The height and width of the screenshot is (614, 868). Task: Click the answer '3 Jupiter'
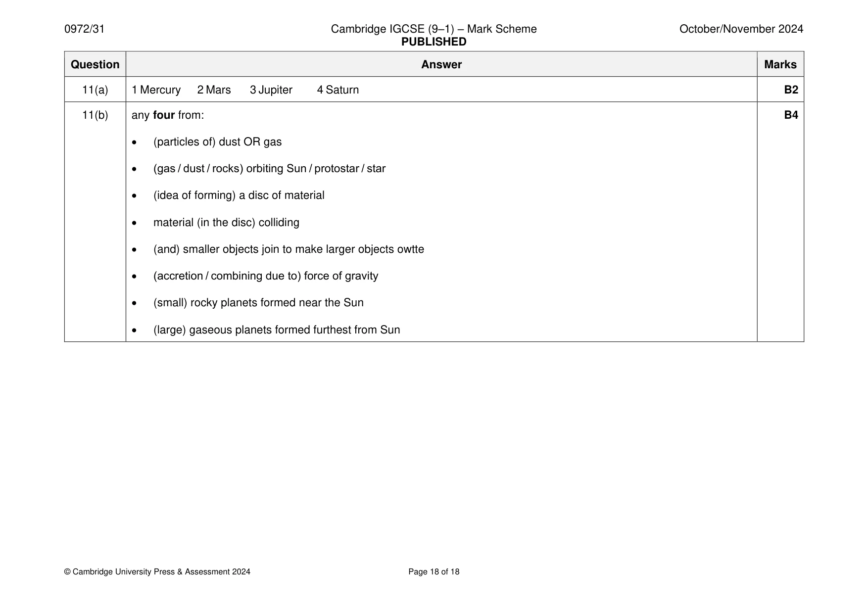(x=271, y=90)
